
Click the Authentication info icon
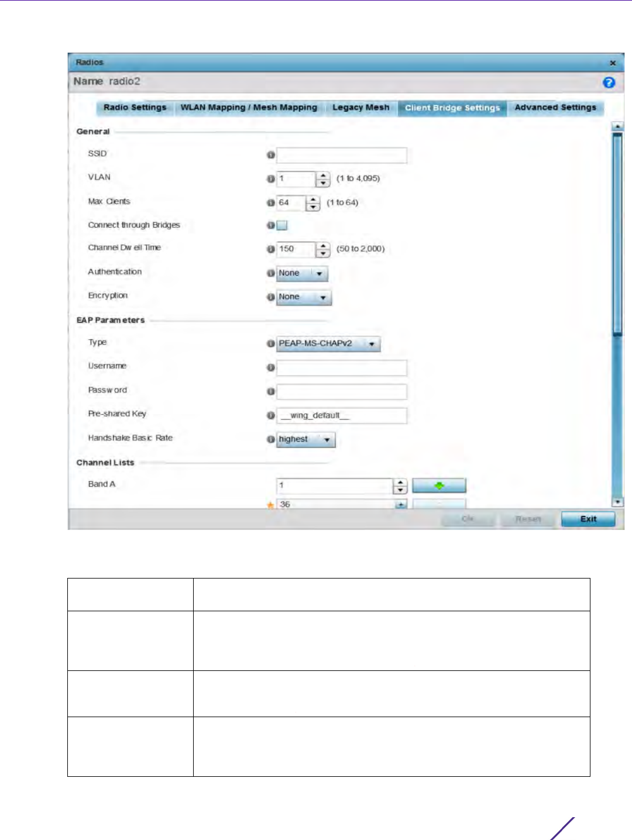(x=270, y=273)
